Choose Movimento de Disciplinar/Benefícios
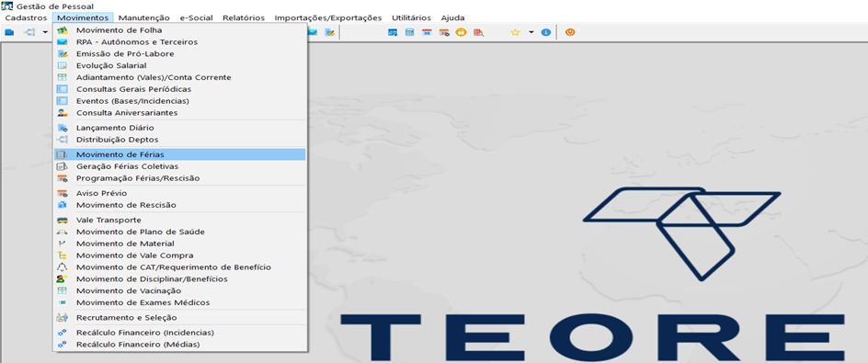The image size is (868, 363). 179,278
